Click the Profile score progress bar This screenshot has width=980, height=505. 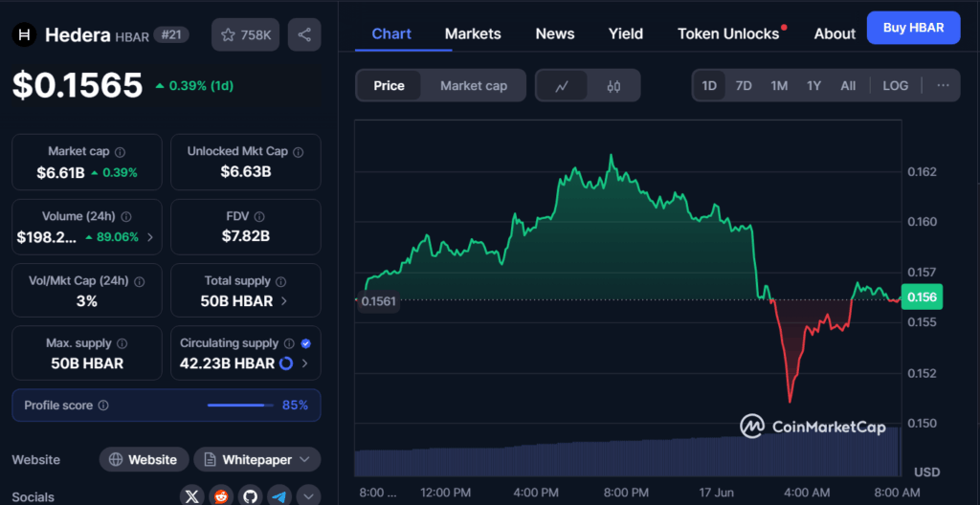pyautogui.click(x=240, y=406)
